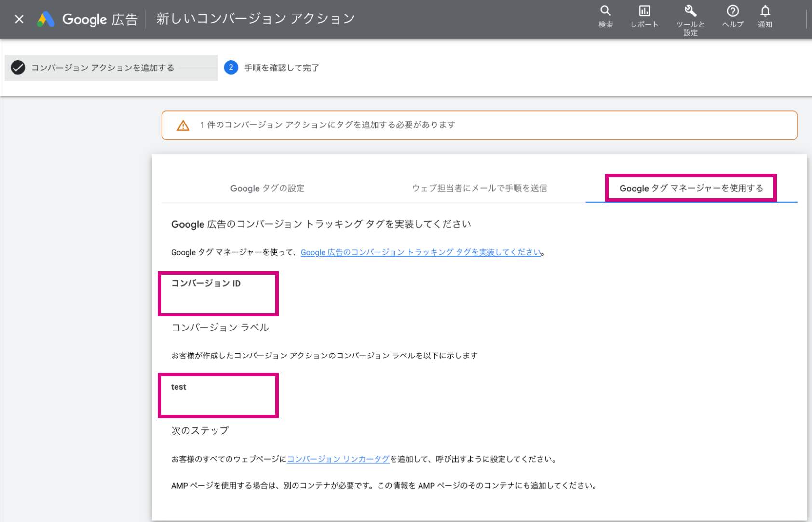Go to step コンバージョン アクションを追加する
Image resolution: width=812 pixels, height=522 pixels.
pos(103,68)
